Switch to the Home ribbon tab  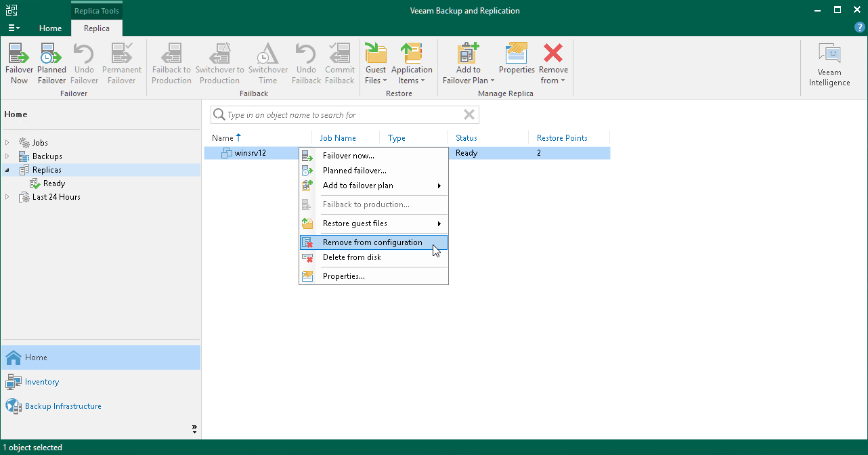pyautogui.click(x=50, y=28)
